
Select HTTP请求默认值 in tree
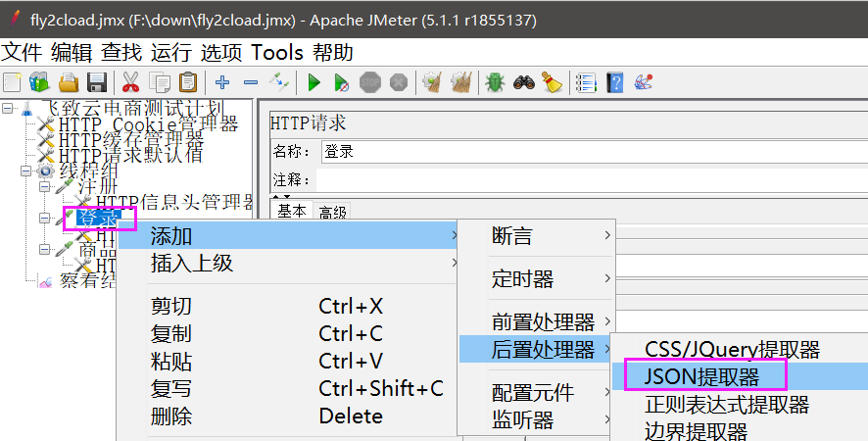130,155
